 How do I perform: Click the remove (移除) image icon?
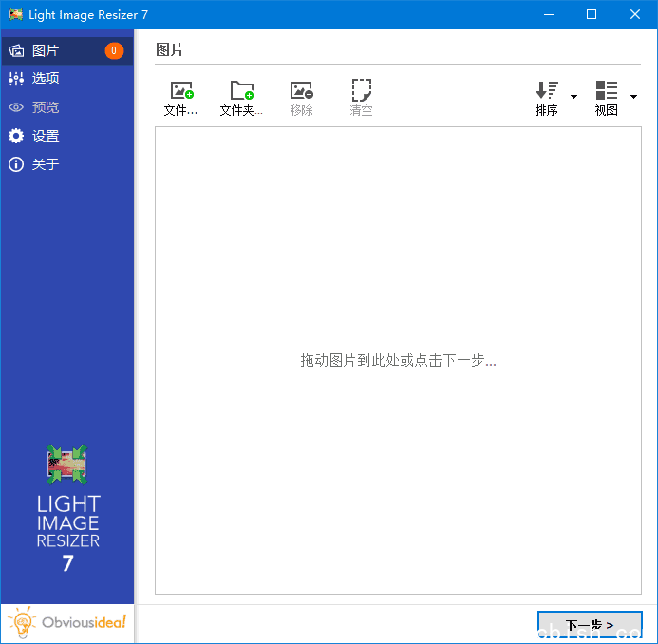302,91
